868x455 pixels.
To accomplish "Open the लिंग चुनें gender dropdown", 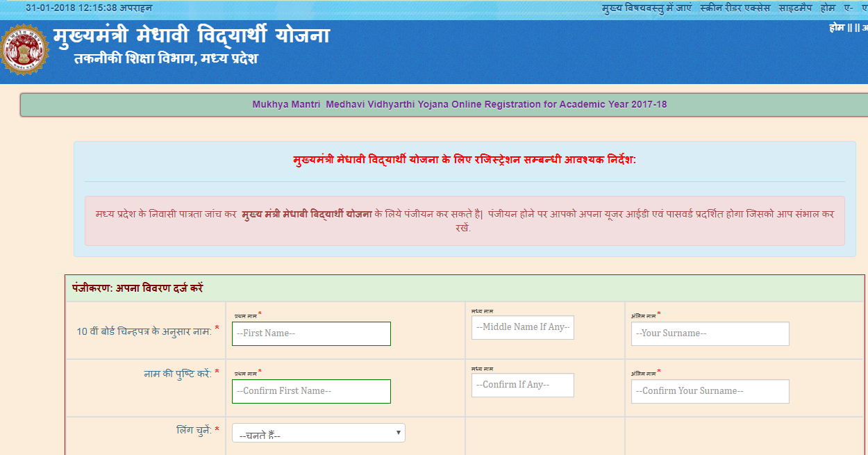I will [319, 433].
